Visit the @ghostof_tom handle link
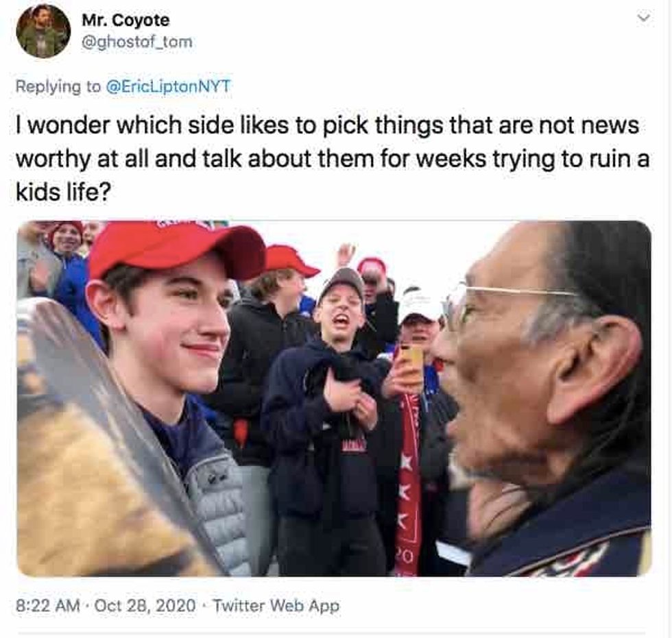Viewport: 672px width, 638px height. coord(137,42)
